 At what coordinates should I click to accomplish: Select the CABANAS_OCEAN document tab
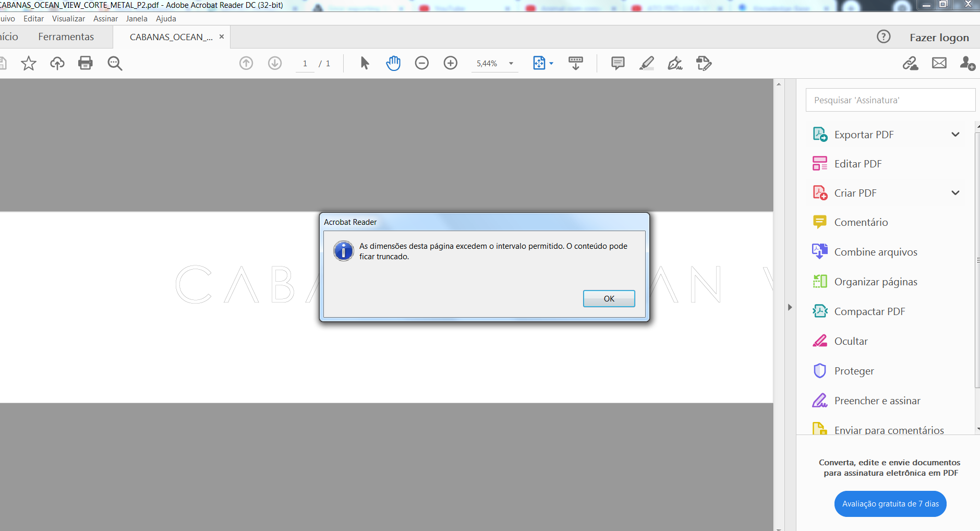tap(171, 37)
